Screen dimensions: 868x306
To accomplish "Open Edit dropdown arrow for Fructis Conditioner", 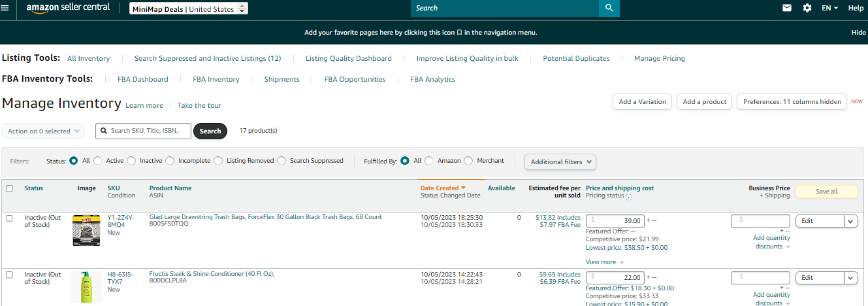I will pos(851,278).
